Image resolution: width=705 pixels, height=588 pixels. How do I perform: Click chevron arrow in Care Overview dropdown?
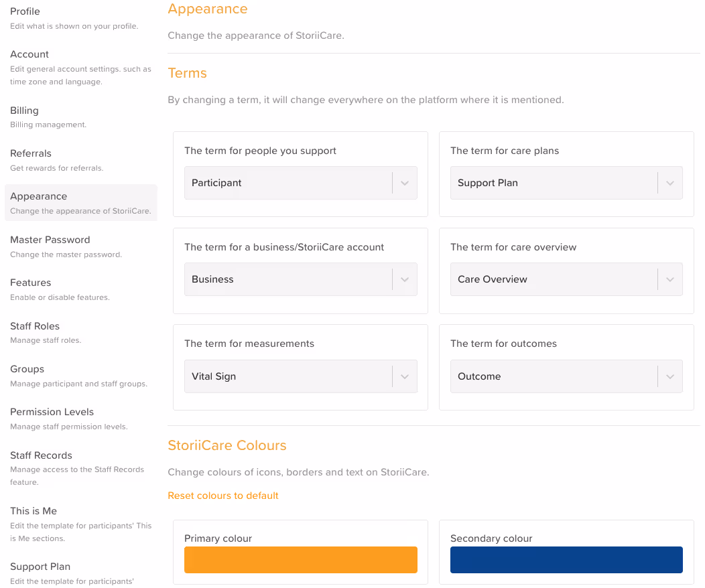click(670, 280)
